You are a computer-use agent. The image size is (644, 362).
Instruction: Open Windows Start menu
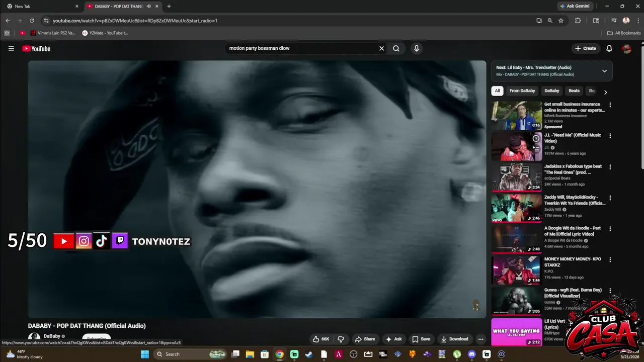click(x=145, y=354)
